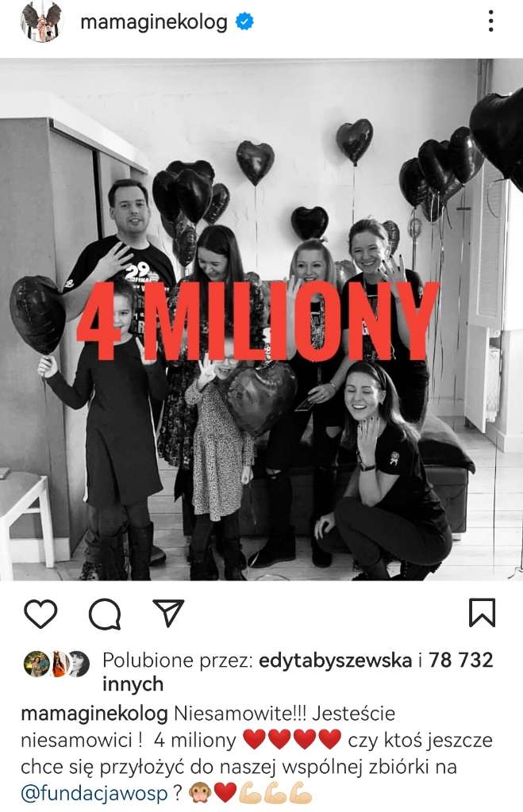Open the mamaginekolog profile picture at top
The image size is (523, 812).
(40, 21)
